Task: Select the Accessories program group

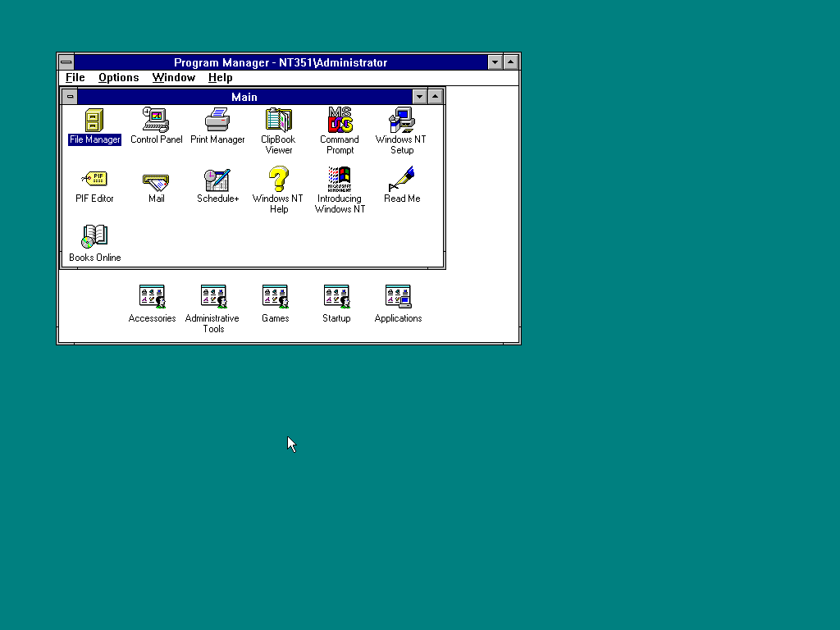Action: pyautogui.click(x=152, y=297)
